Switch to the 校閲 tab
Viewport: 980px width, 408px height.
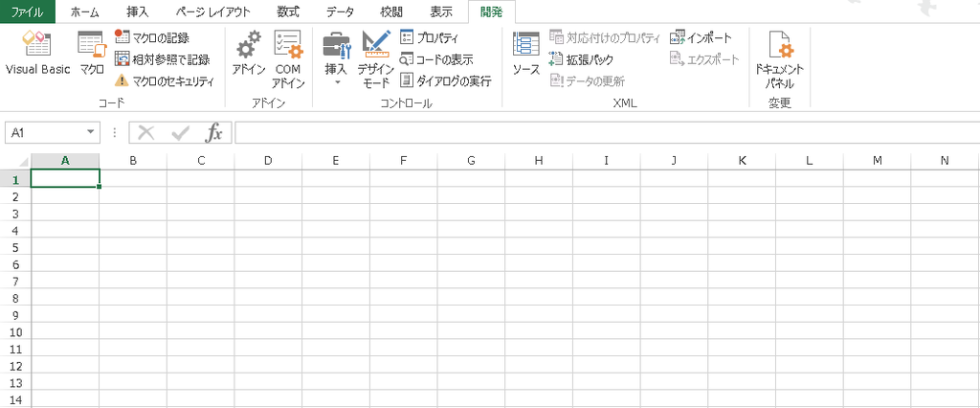click(x=391, y=11)
